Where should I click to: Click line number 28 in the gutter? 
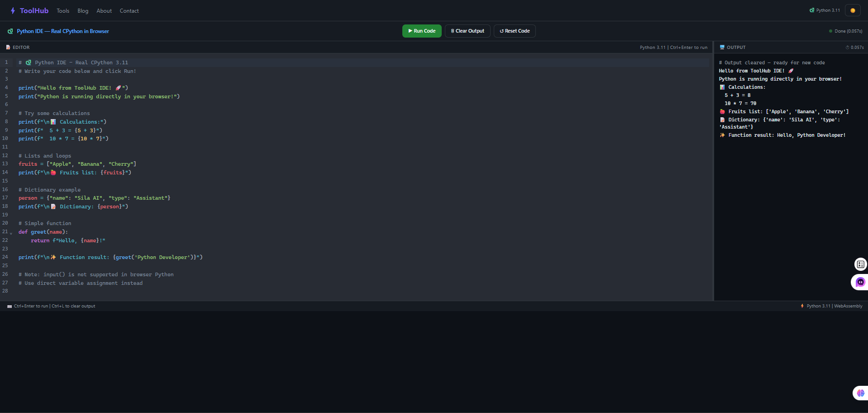click(5, 291)
